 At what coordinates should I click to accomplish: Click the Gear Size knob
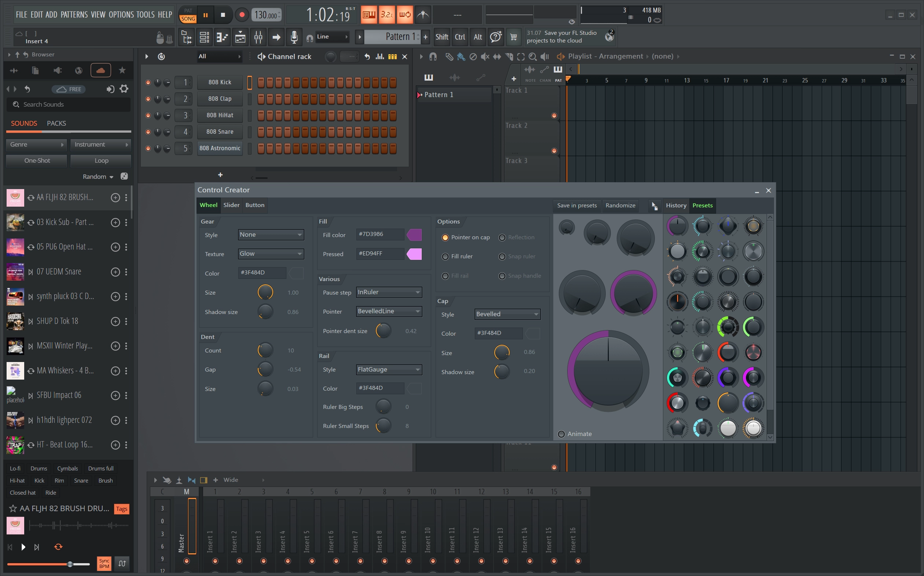tap(265, 292)
